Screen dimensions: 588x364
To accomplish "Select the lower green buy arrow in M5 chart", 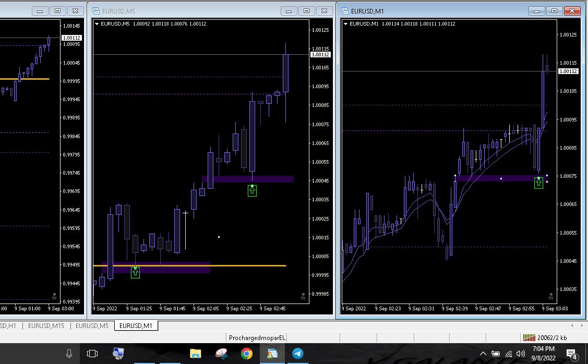I will [135, 273].
